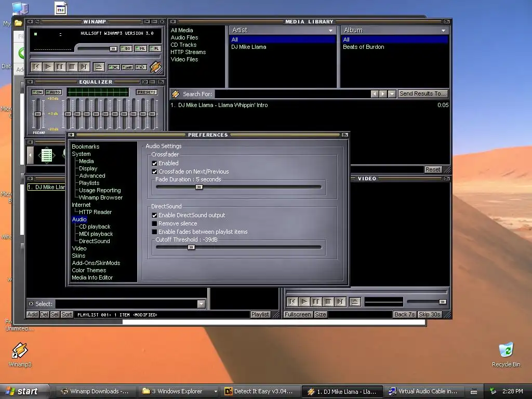Screen dimensions: 532x399
Task: Toggle the PL playlist button
Action: tap(155, 48)
